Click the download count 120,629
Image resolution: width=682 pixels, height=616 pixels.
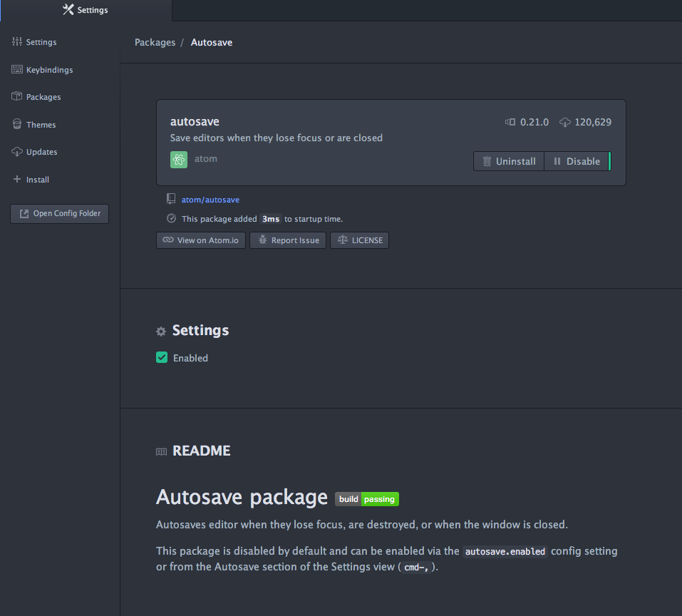pyautogui.click(x=593, y=122)
